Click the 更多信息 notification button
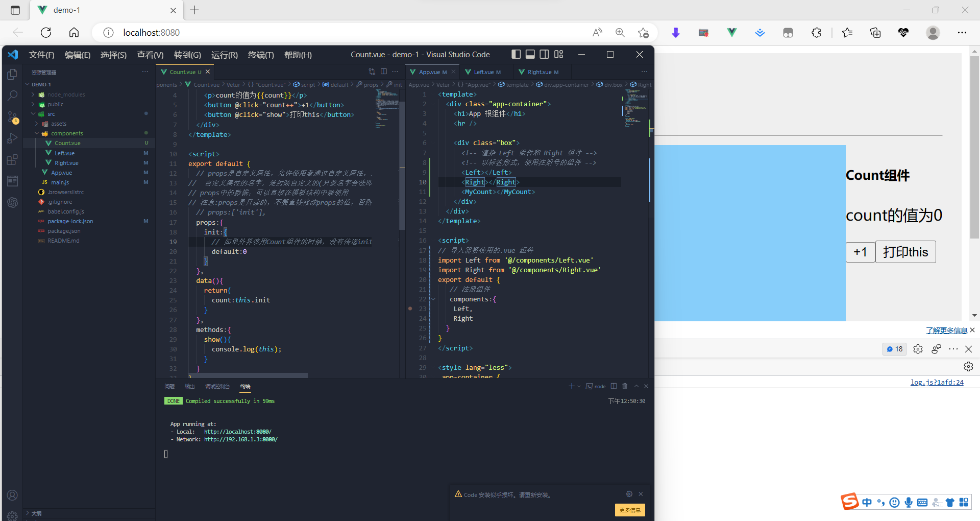The height and width of the screenshot is (521, 980). coord(629,510)
